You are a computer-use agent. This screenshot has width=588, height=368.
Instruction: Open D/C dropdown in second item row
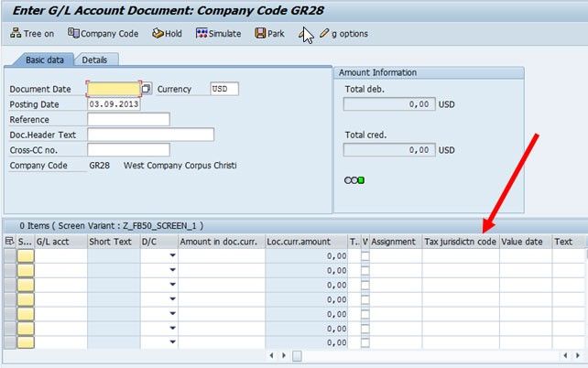pyautogui.click(x=172, y=270)
